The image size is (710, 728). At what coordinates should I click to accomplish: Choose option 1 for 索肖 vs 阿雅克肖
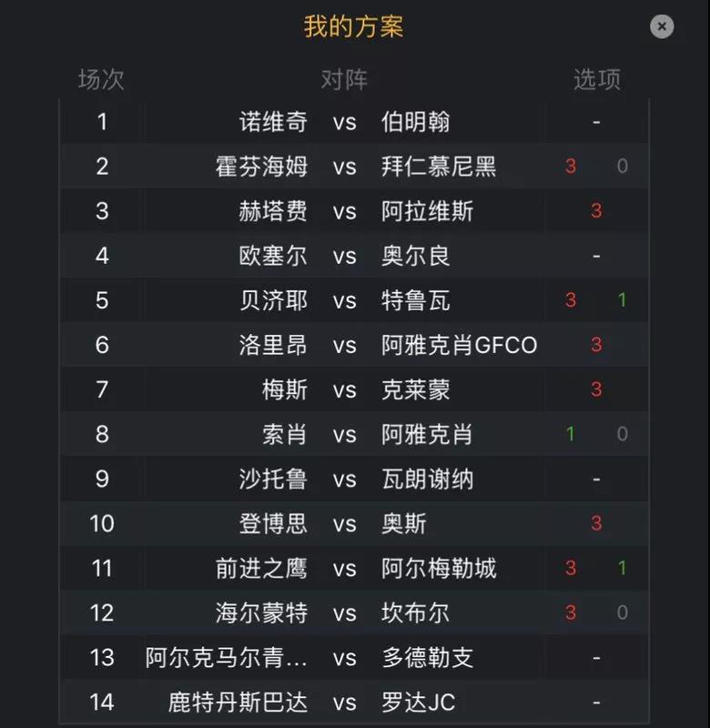[x=571, y=434]
